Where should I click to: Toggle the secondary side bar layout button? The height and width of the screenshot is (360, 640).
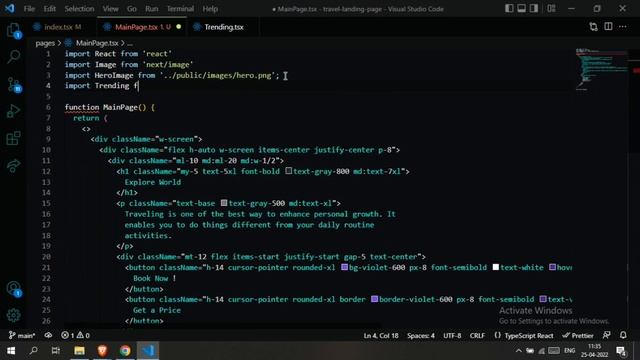[533, 8]
